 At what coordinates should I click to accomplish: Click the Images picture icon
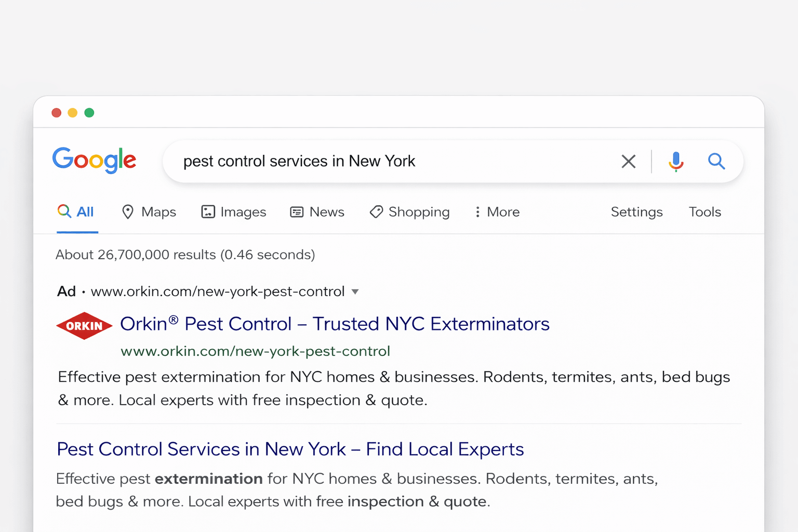pos(208,212)
